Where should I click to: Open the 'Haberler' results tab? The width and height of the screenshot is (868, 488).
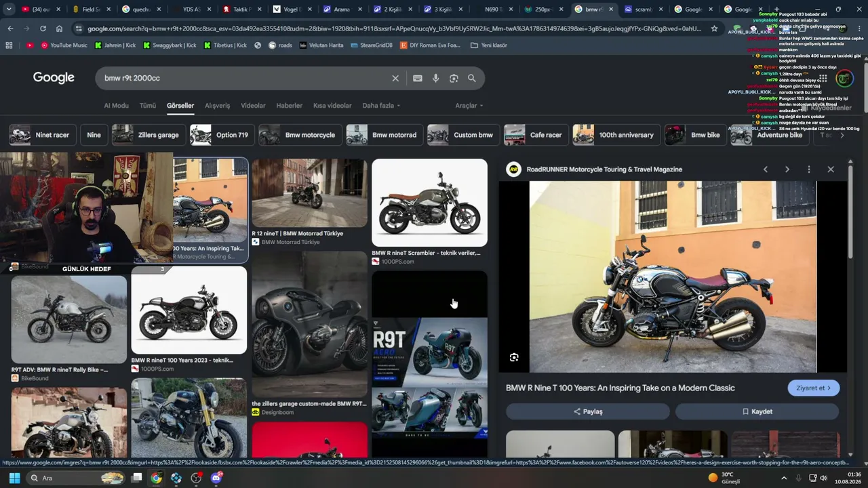[290, 106]
